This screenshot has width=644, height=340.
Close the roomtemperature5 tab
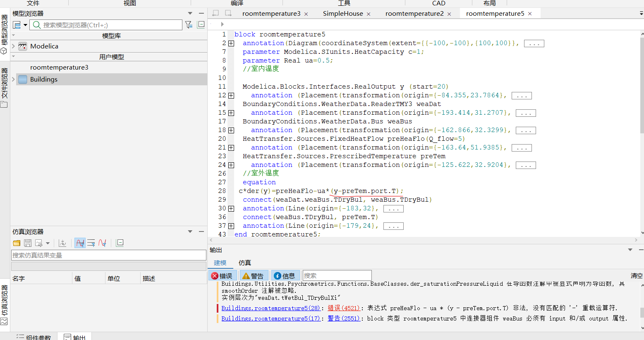530,14
